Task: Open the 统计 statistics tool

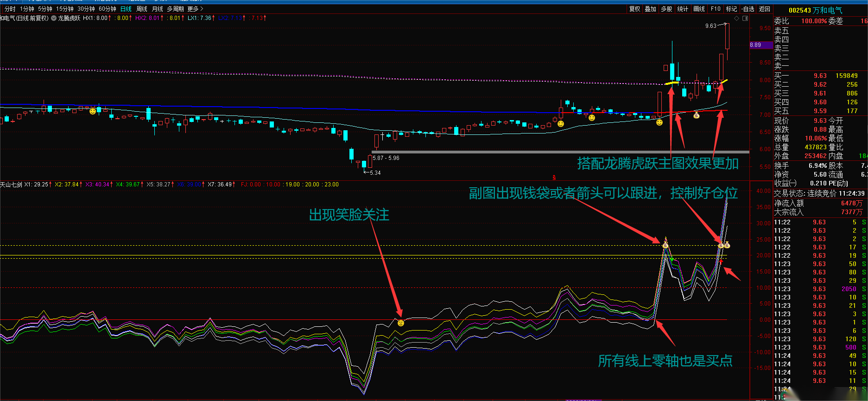Action: (683, 9)
